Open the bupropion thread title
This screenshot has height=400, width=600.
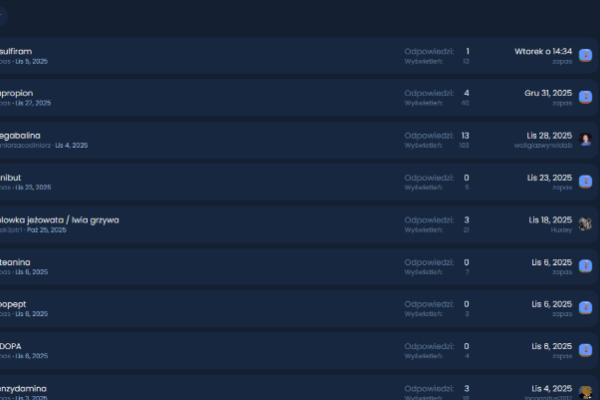(18, 92)
